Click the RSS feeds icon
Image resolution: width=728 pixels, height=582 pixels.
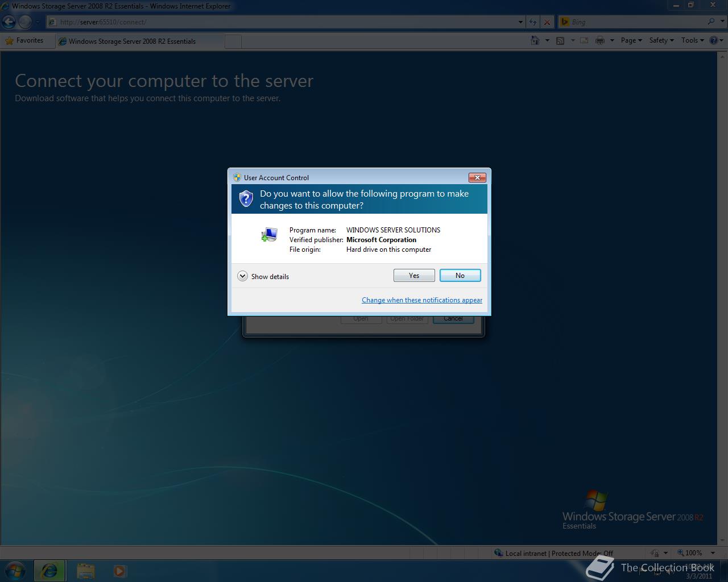point(560,40)
